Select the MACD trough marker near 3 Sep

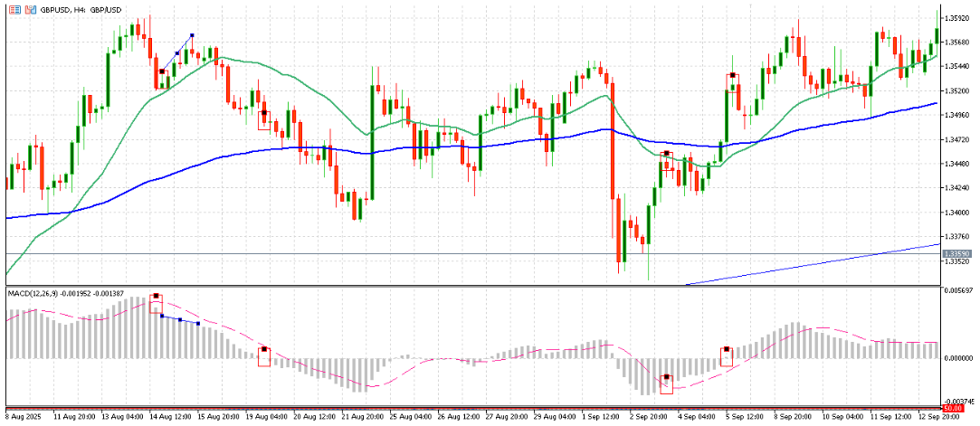coord(667,377)
